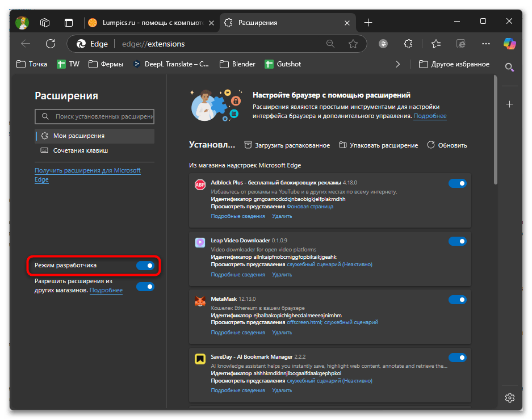Click the Adblock Plus ABP icon

(x=200, y=184)
